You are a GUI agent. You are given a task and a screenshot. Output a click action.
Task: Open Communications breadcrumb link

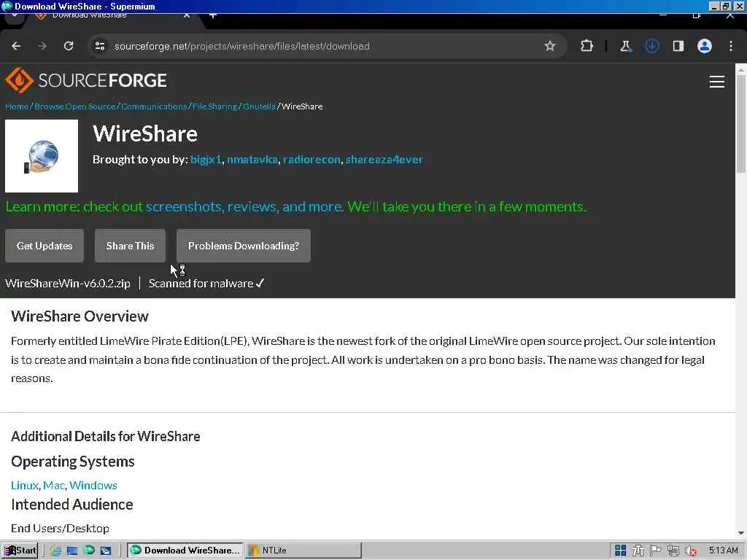pos(154,106)
